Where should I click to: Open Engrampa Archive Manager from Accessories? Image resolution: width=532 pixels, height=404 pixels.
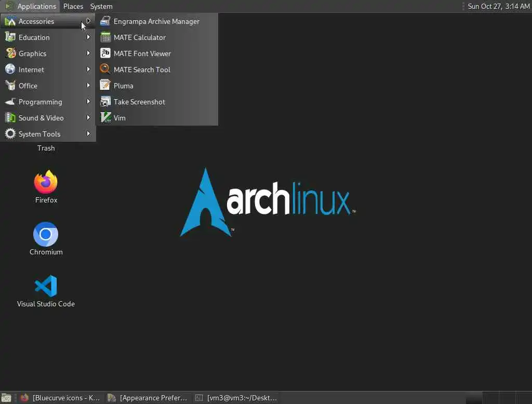point(157,21)
